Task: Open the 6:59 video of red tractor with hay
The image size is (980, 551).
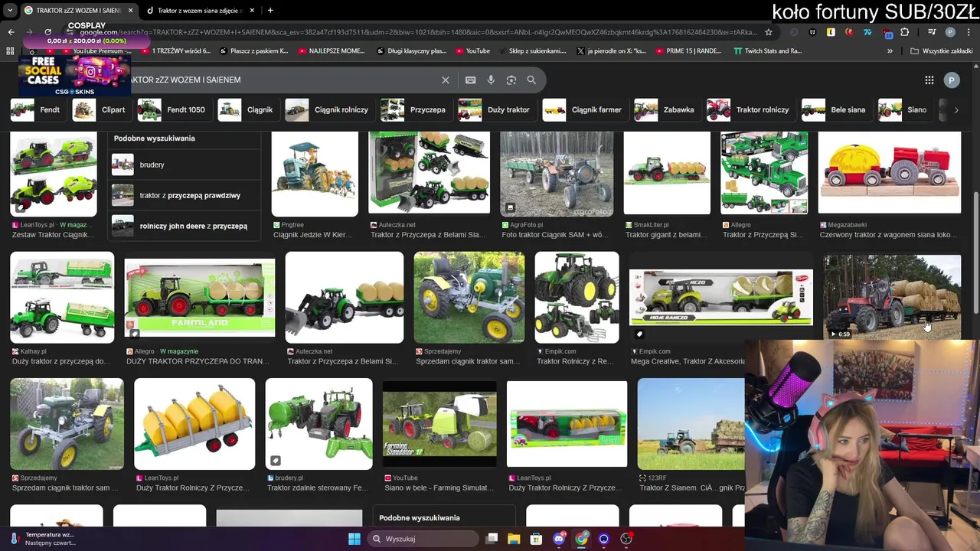Action: click(892, 298)
